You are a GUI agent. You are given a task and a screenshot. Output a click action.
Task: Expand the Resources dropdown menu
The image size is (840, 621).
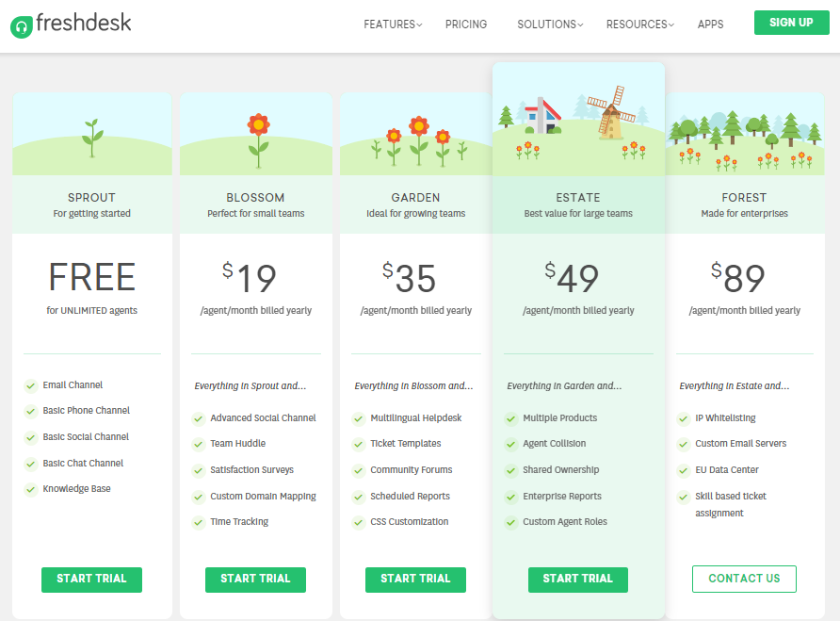click(640, 25)
